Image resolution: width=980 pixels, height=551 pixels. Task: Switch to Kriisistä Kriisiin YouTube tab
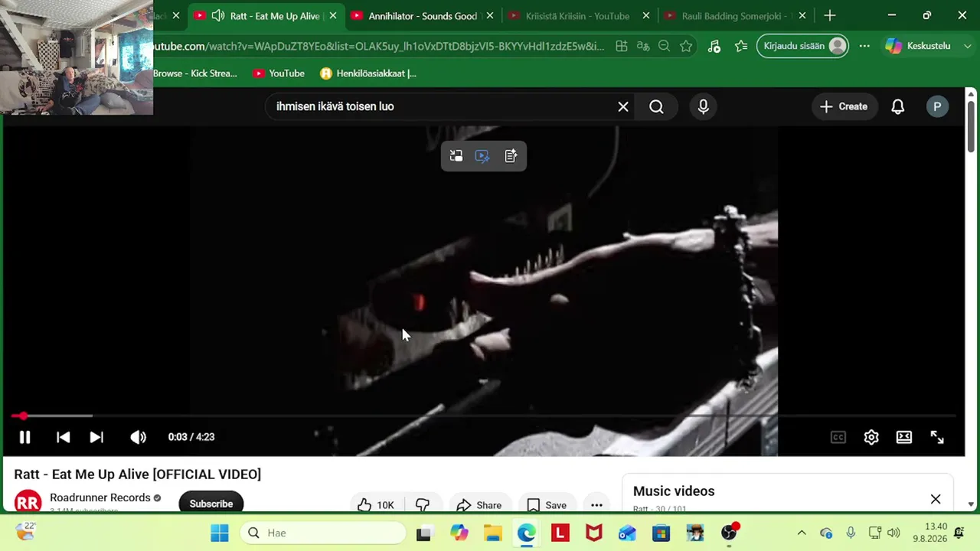coord(577,16)
